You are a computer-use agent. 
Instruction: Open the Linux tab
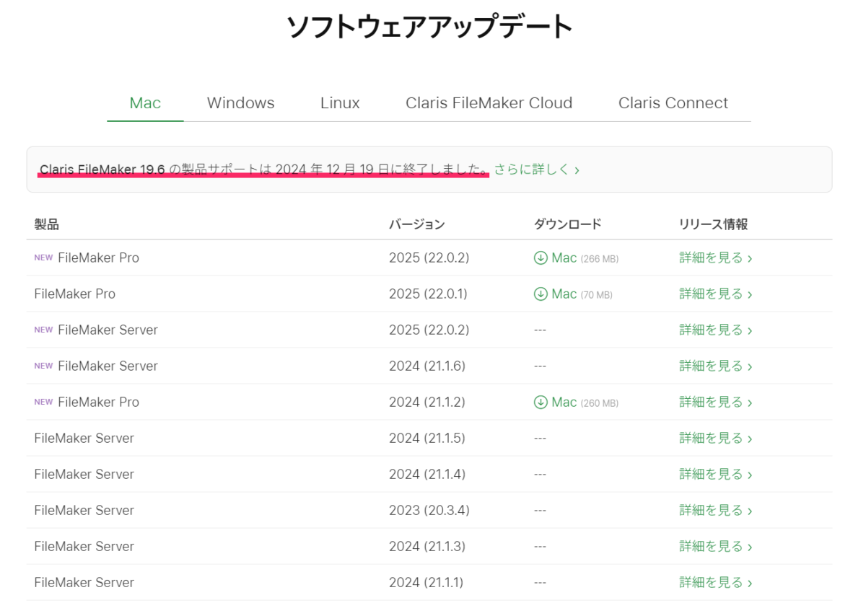point(340,103)
